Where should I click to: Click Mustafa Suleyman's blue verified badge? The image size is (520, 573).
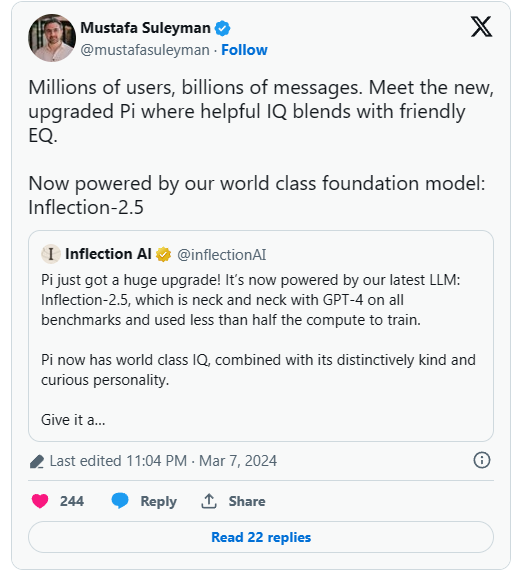pos(223,28)
